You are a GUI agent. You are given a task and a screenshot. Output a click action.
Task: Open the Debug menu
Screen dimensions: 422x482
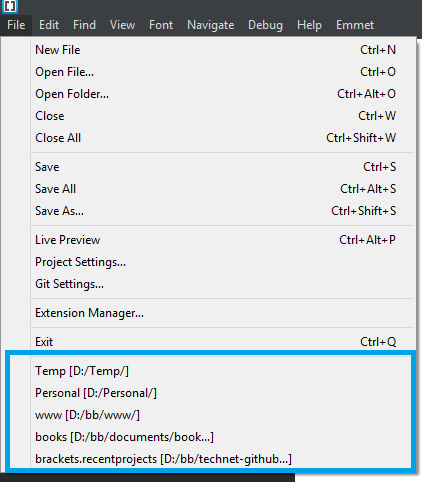pyautogui.click(x=265, y=25)
